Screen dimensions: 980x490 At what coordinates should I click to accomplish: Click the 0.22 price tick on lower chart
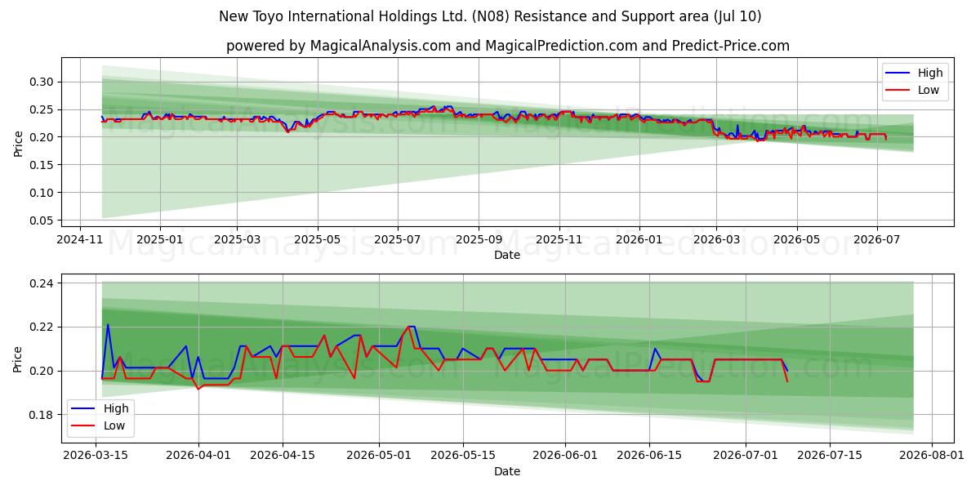(42, 327)
